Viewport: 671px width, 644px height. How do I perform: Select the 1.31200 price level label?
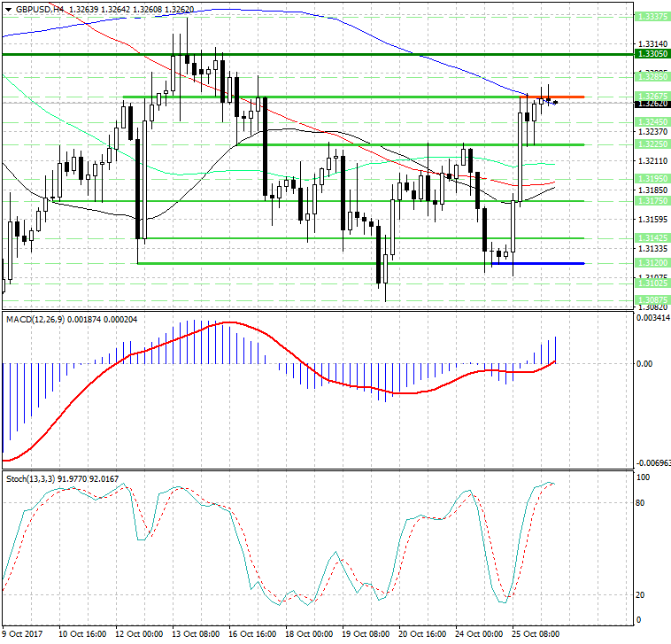pyautogui.click(x=652, y=264)
